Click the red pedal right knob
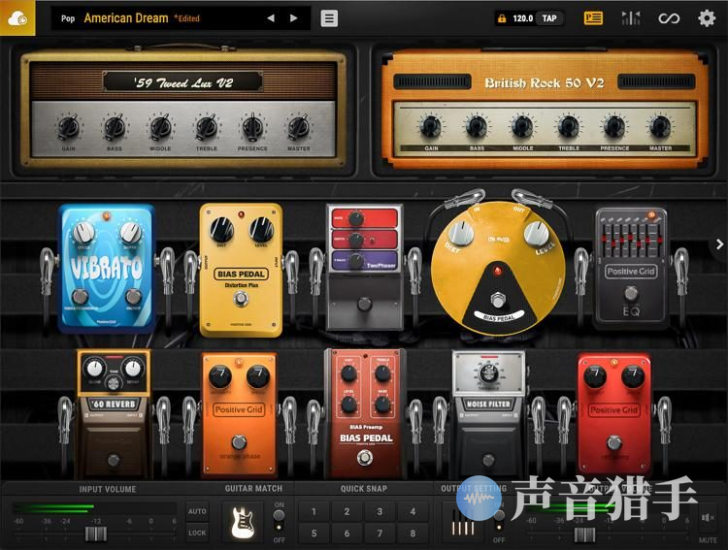The image size is (728, 550). [632, 376]
